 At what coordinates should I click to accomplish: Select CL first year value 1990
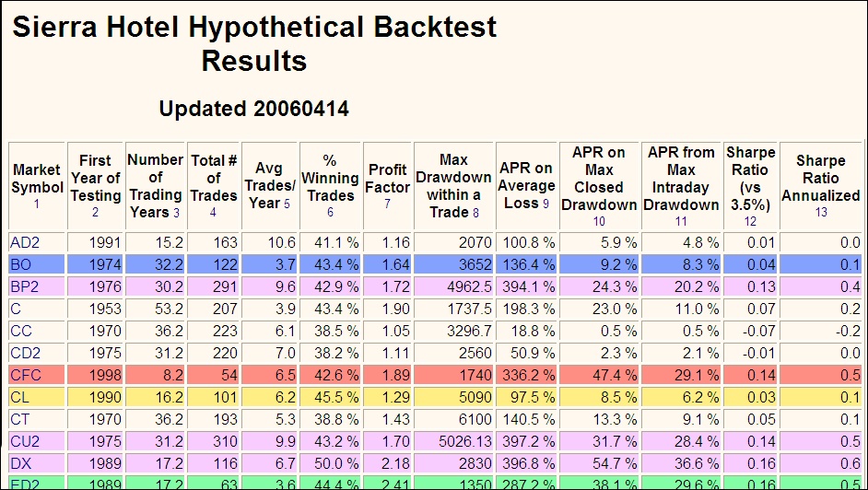tap(105, 397)
